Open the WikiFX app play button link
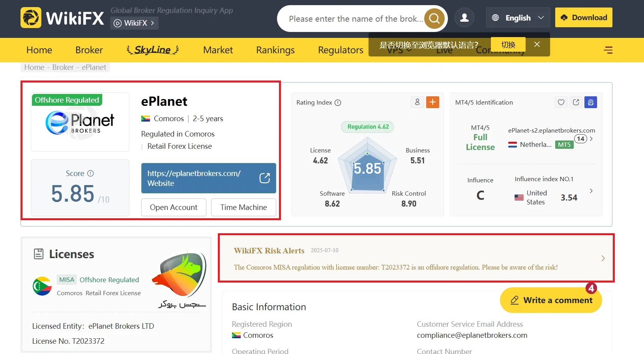Viewport: 644px width, 354px height. pyautogui.click(x=135, y=23)
